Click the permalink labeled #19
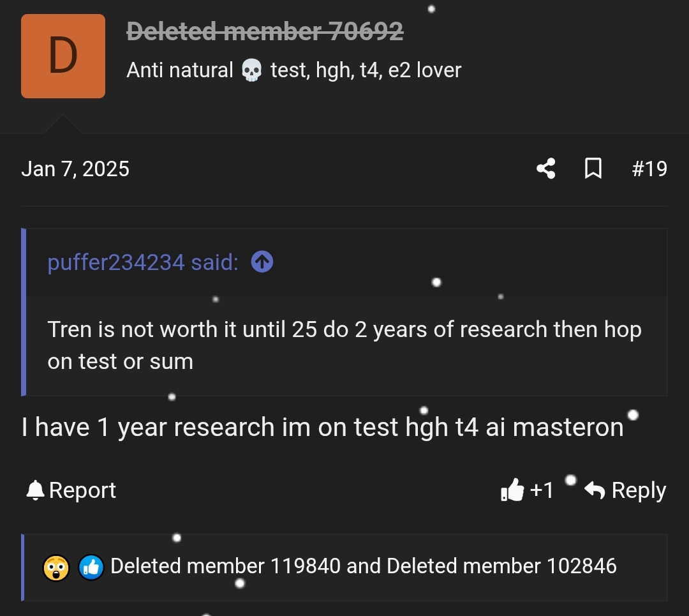689x616 pixels. (x=650, y=169)
